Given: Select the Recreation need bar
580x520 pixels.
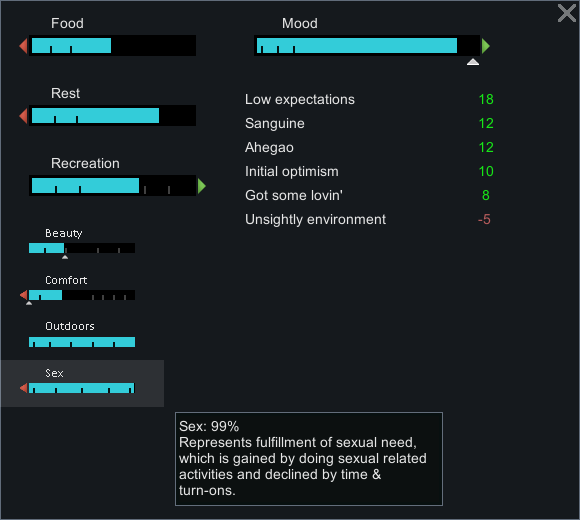Looking at the screenshot, I should (112, 185).
